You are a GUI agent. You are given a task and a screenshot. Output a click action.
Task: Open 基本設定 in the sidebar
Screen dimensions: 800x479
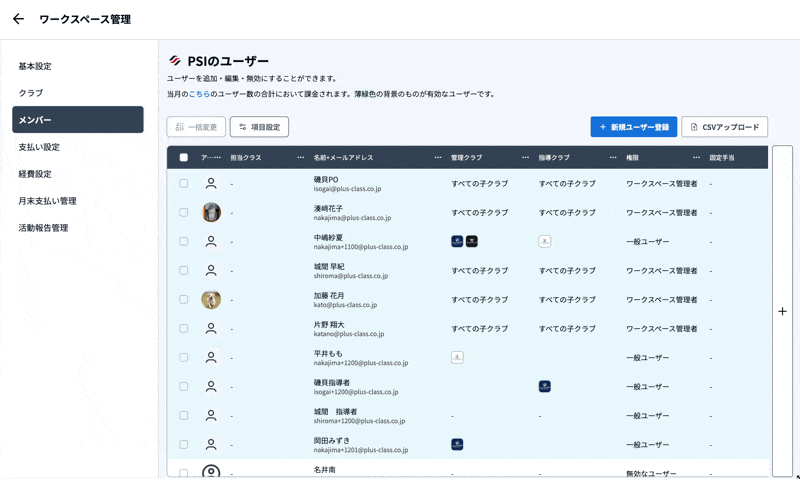tap(35, 66)
